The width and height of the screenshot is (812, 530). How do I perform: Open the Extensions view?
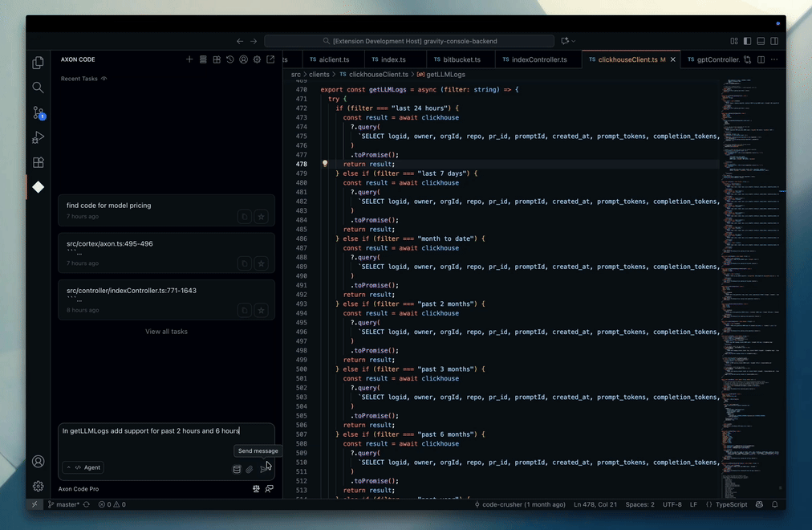pyautogui.click(x=38, y=162)
